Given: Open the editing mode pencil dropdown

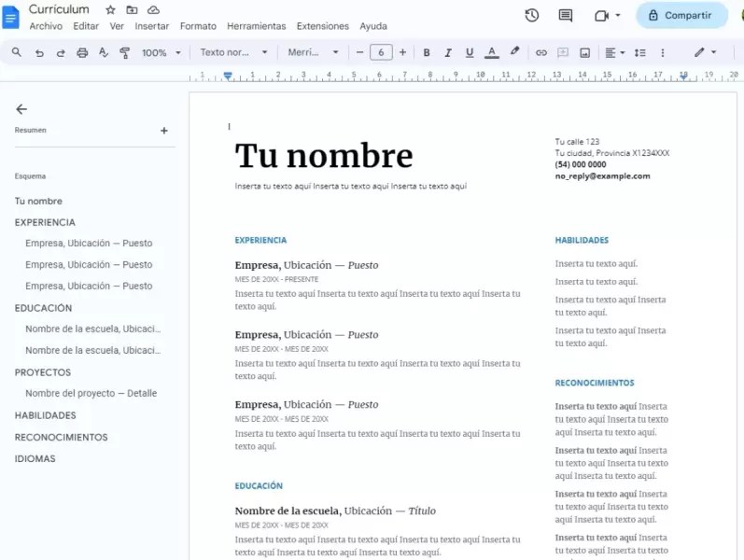Looking at the screenshot, I should 705,52.
